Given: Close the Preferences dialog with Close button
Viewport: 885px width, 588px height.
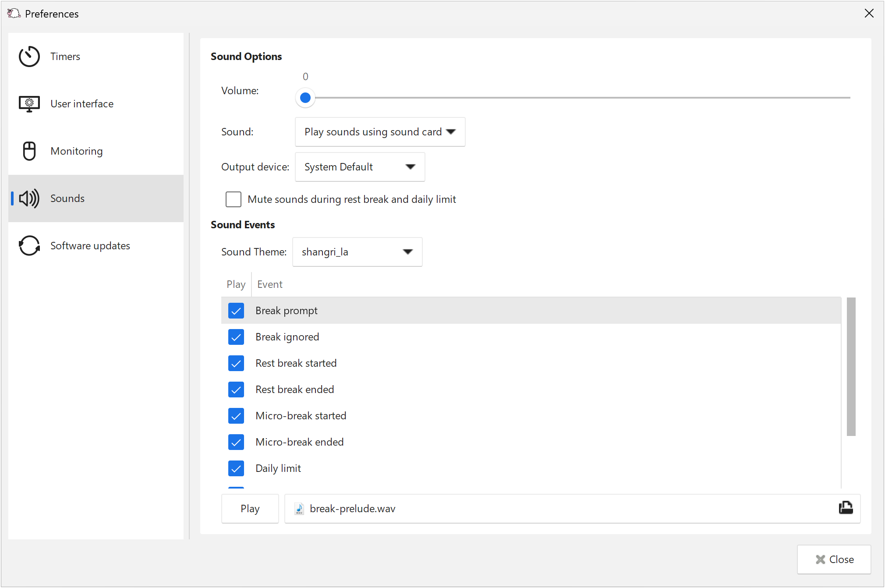Looking at the screenshot, I should coord(834,560).
